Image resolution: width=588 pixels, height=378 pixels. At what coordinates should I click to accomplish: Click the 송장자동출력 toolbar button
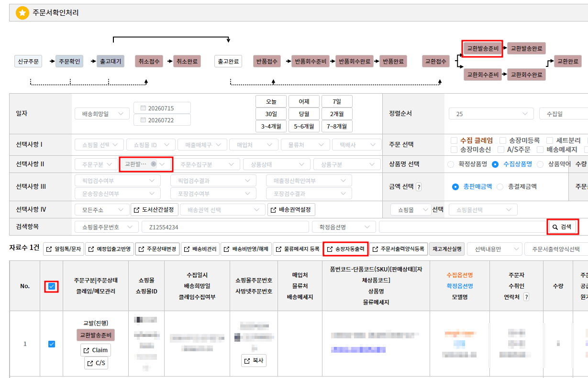pyautogui.click(x=345, y=249)
